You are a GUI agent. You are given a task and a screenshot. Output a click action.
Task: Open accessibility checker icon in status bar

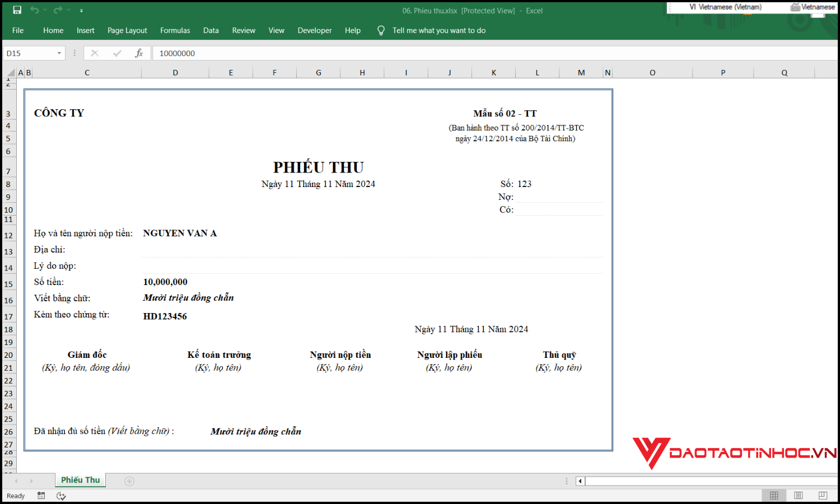click(x=61, y=496)
